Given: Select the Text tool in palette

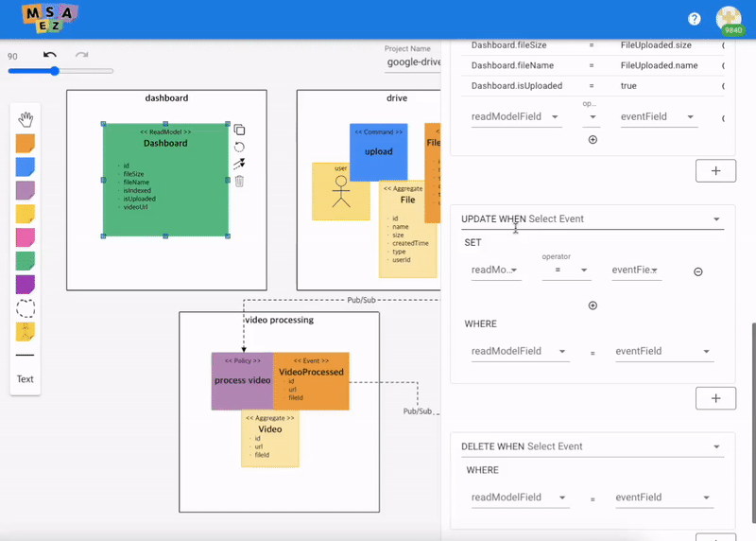Looking at the screenshot, I should click(x=26, y=379).
